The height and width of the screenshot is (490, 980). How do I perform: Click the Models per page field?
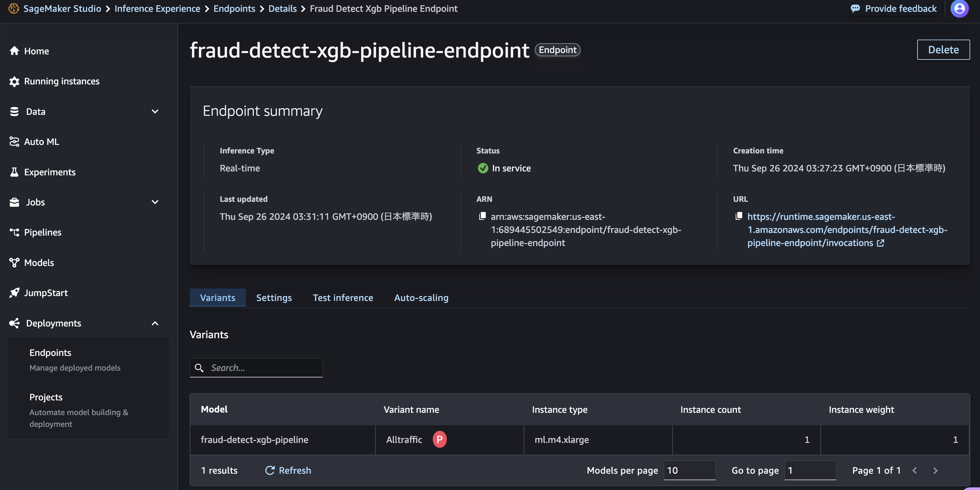click(689, 471)
